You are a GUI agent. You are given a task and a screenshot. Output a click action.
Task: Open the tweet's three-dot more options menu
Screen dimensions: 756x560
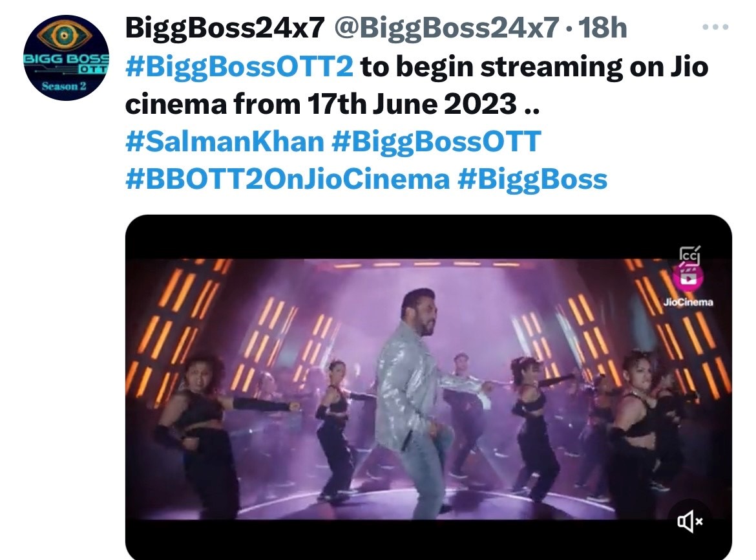[x=715, y=28]
